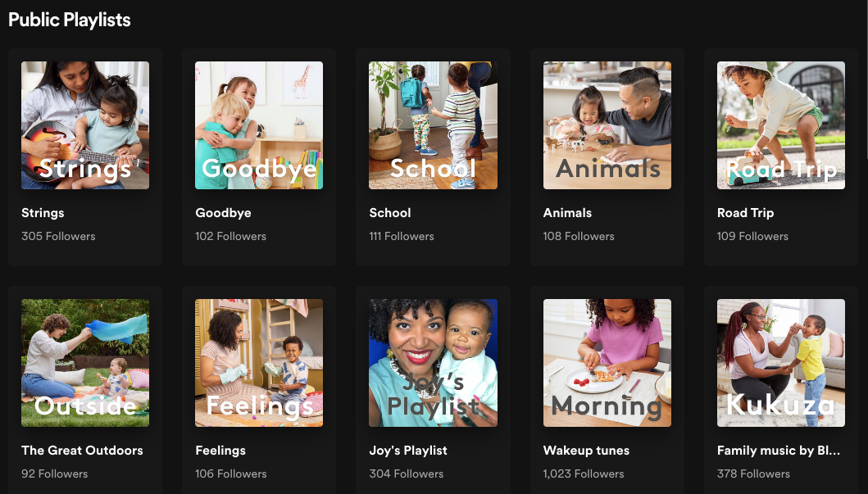Click The Great Outdoors title
This screenshot has width=868, height=494.
(82, 451)
